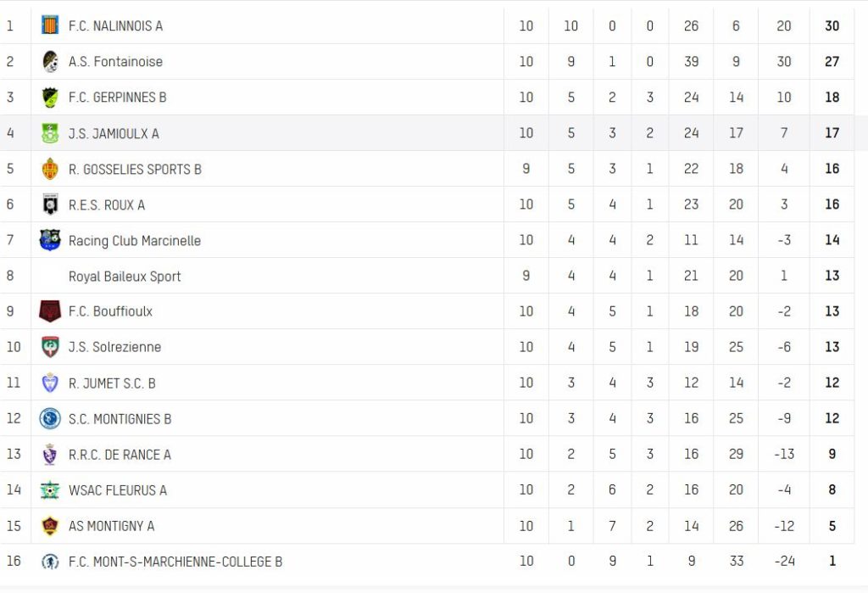This screenshot has height=593, width=868.
Task: Click the R.R.C. DE RANCE A crest
Action: point(50,454)
